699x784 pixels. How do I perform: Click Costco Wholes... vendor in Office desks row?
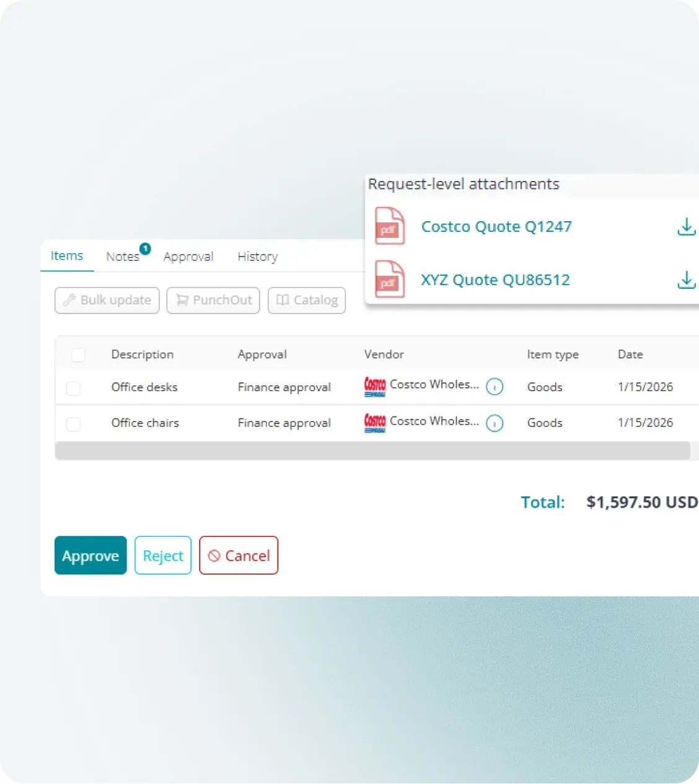[x=434, y=384]
